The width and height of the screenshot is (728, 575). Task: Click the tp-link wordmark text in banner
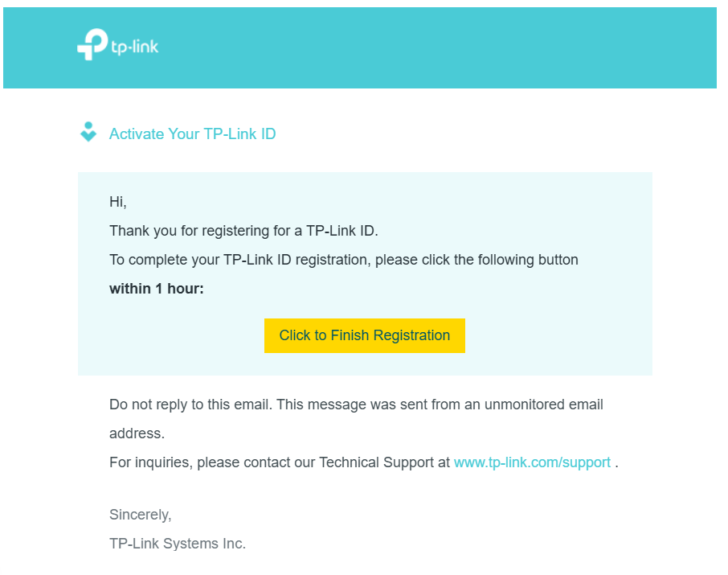135,47
